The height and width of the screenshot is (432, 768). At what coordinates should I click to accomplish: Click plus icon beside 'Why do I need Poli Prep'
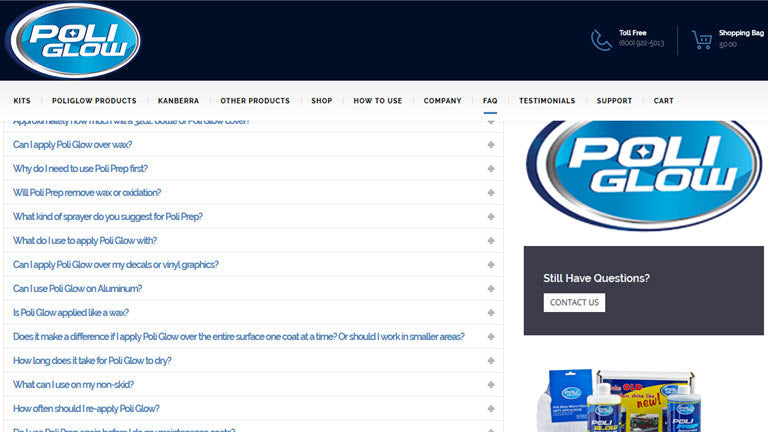pyautogui.click(x=491, y=168)
